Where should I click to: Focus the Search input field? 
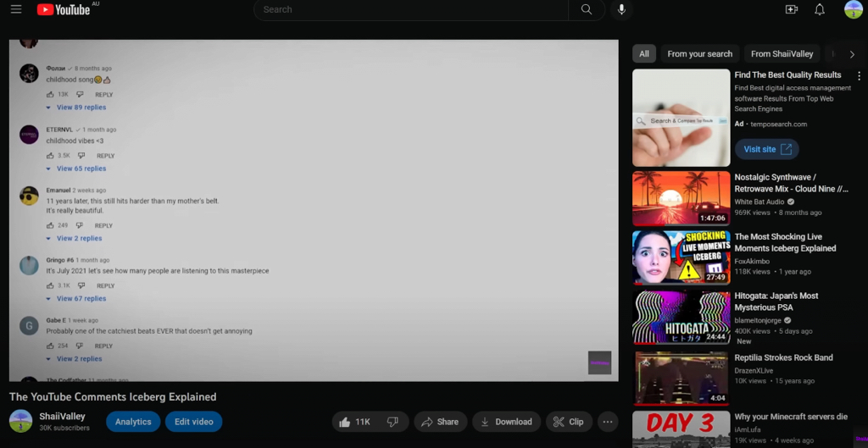click(x=411, y=9)
